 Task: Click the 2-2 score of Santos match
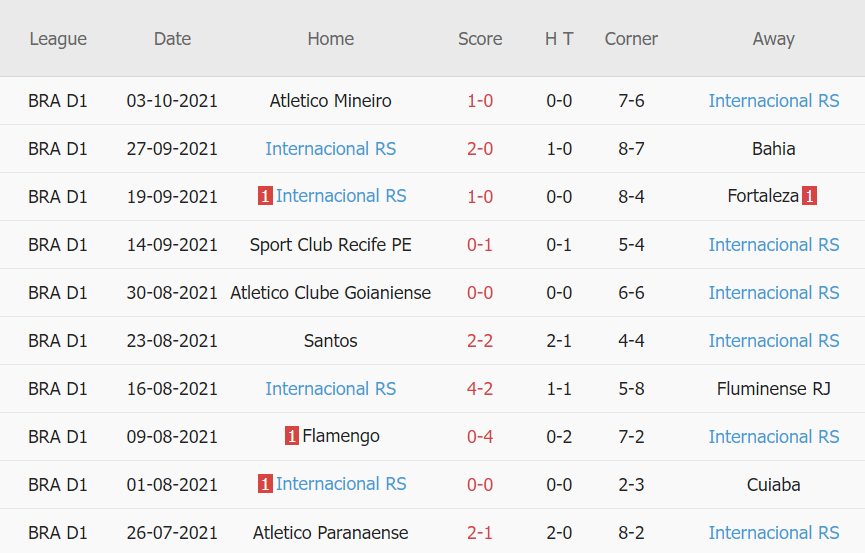tap(480, 341)
